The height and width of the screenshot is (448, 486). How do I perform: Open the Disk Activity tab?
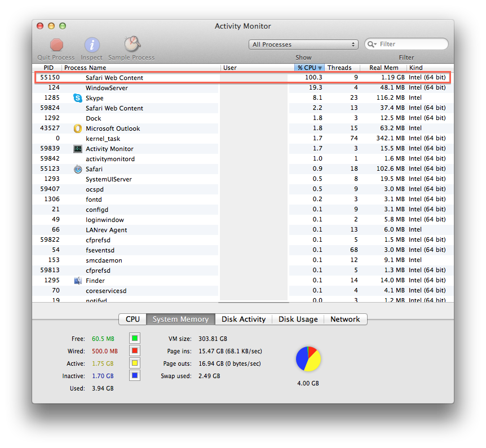coord(244,319)
